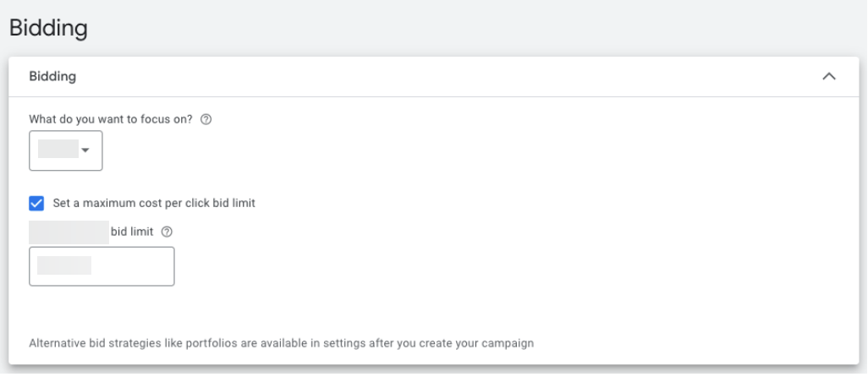The height and width of the screenshot is (377, 868).
Task: Collapse the Bidding section with the chevron
Action: [829, 77]
